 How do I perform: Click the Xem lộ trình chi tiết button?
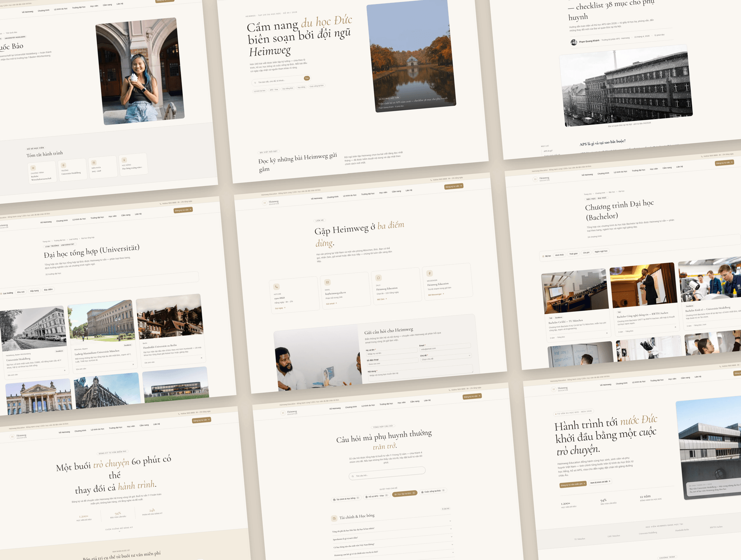[600, 482]
